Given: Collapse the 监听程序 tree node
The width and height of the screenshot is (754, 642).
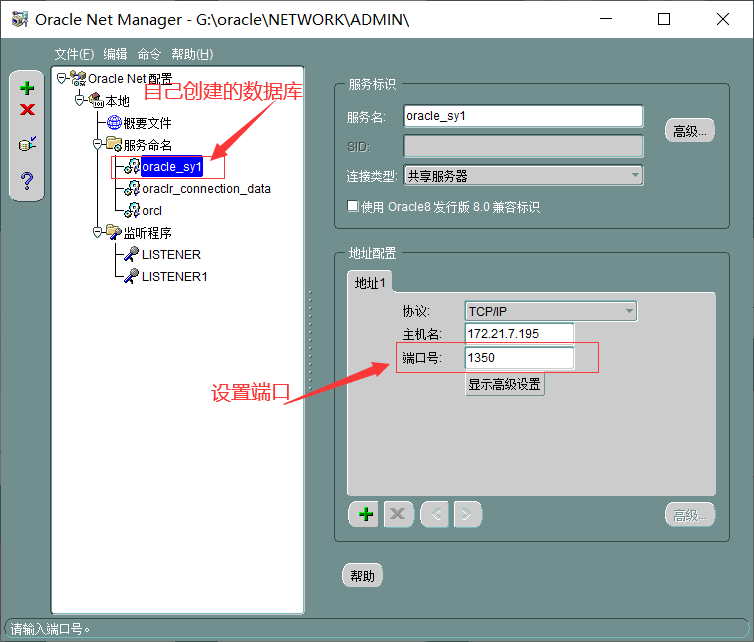Looking at the screenshot, I should [97, 232].
